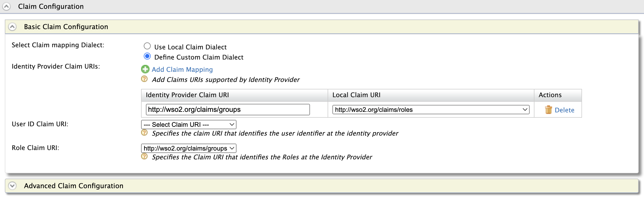The image size is (644, 197).
Task: Open the User ID Claim URI dropdown
Action: click(x=188, y=125)
